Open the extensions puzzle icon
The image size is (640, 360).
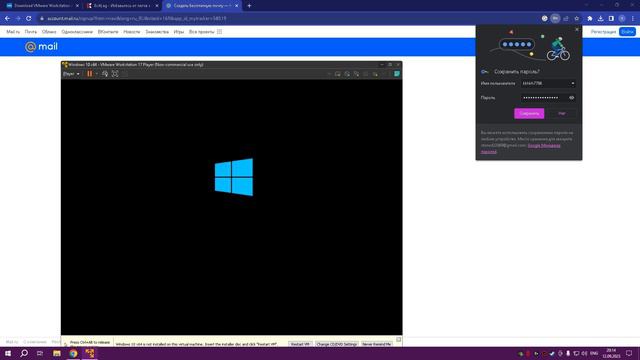[x=590, y=18]
